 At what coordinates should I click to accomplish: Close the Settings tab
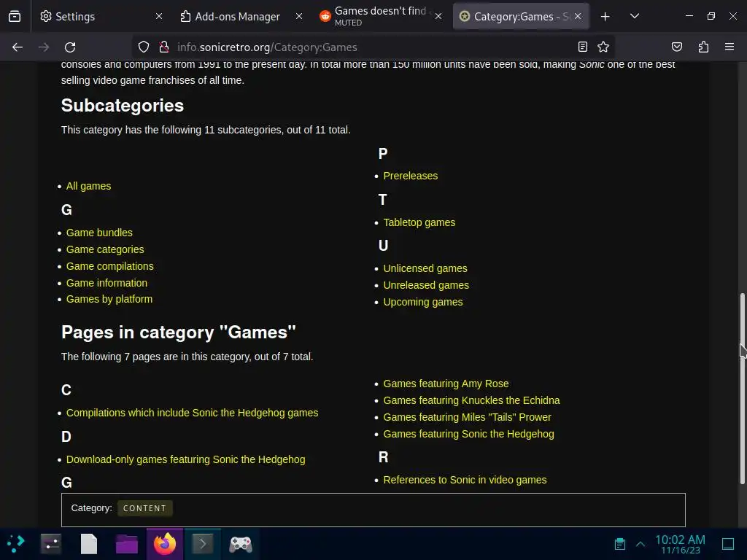(159, 17)
